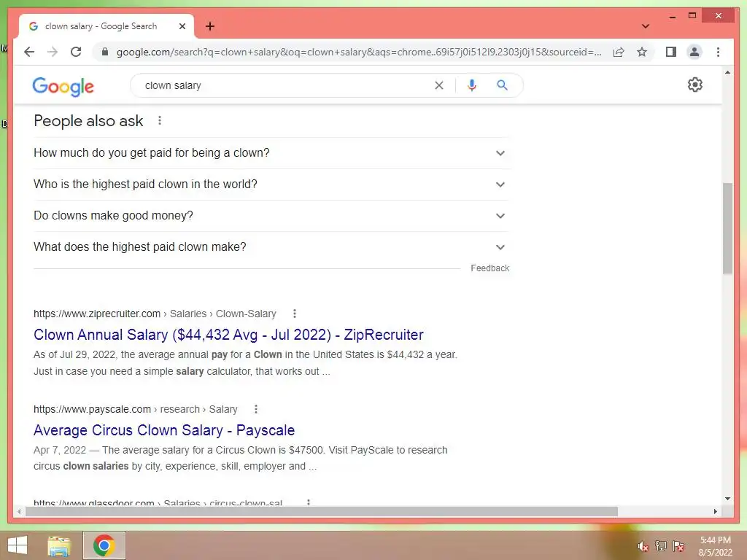747x560 pixels.
Task: Click the vertical scrollbar up arrow
Action: 727,72
